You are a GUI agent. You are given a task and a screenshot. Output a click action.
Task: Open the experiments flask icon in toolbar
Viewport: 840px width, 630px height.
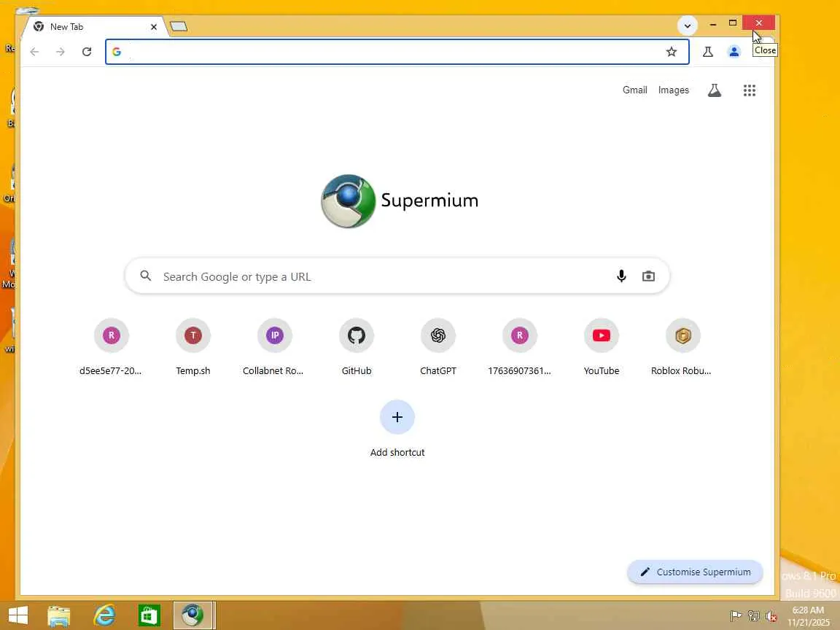coord(708,52)
